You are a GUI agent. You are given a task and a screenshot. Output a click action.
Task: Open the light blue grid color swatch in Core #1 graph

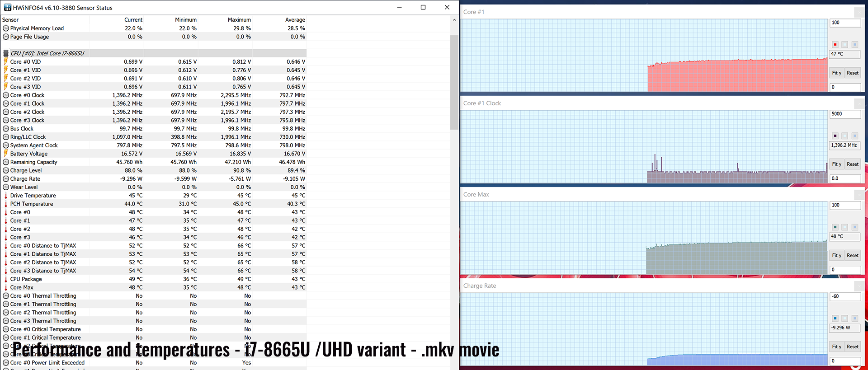(x=854, y=45)
